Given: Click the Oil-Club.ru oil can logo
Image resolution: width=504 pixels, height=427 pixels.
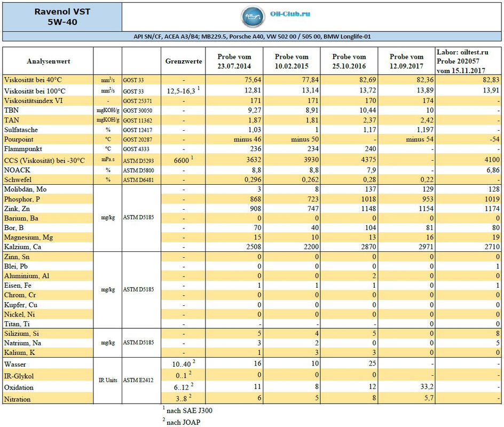Looking at the screenshot, I should 253,17.
